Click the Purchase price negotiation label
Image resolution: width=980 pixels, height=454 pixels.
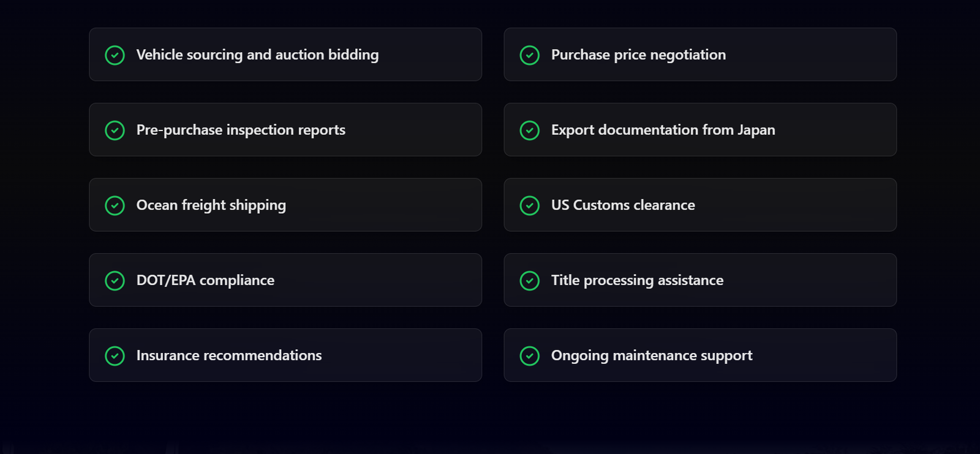tap(638, 55)
